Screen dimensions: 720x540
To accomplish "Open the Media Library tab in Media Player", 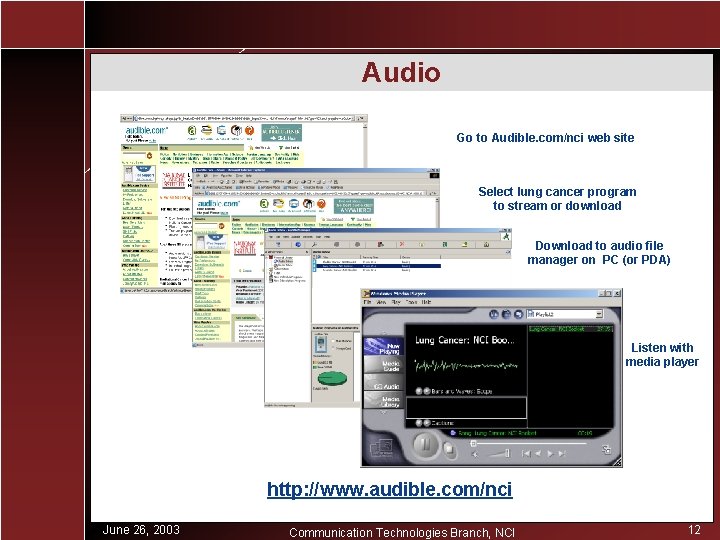I will coord(384,401).
